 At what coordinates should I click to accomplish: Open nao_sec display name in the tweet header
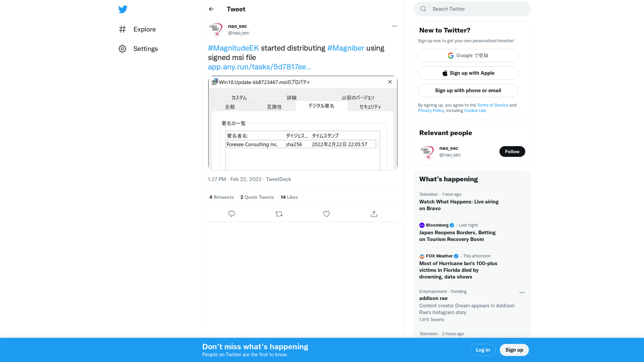[237, 26]
